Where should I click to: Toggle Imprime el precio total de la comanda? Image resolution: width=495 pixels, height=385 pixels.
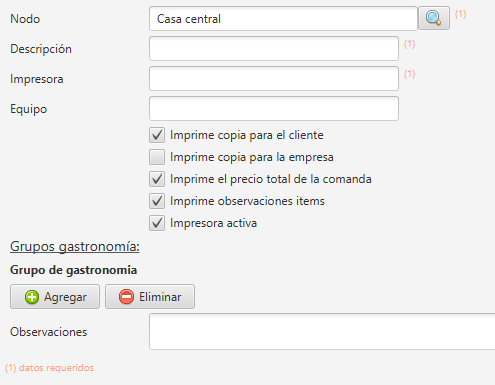[157, 179]
